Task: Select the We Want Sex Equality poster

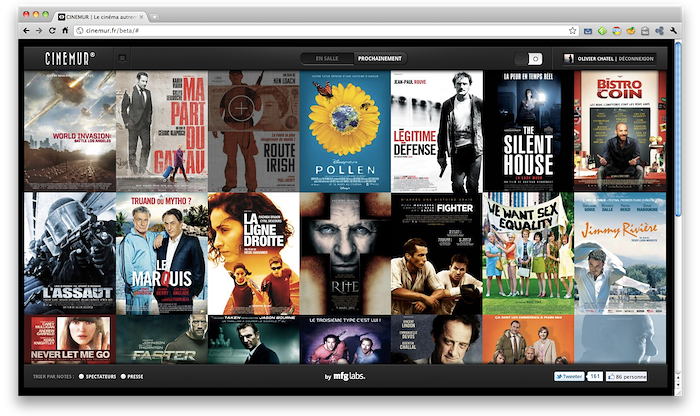Action: point(529,254)
